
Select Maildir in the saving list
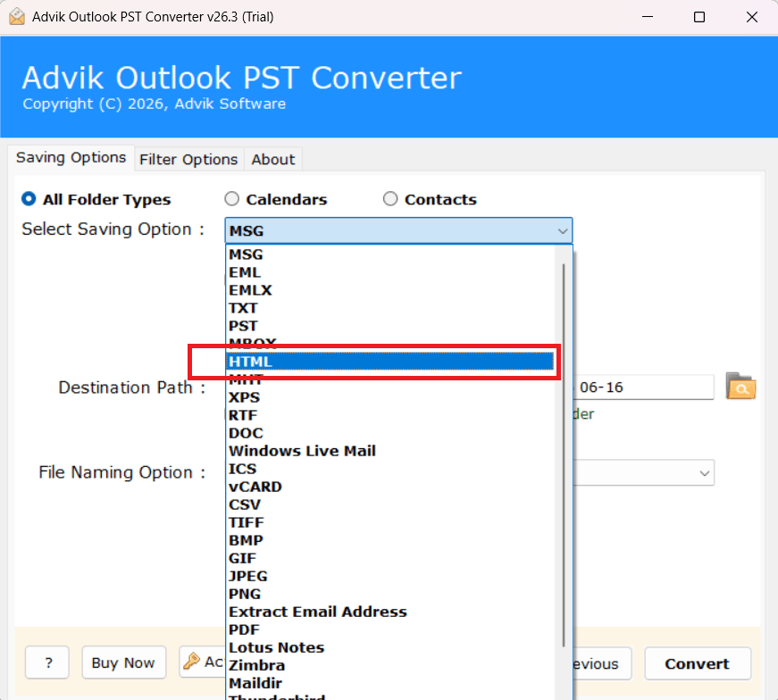[x=390, y=683]
